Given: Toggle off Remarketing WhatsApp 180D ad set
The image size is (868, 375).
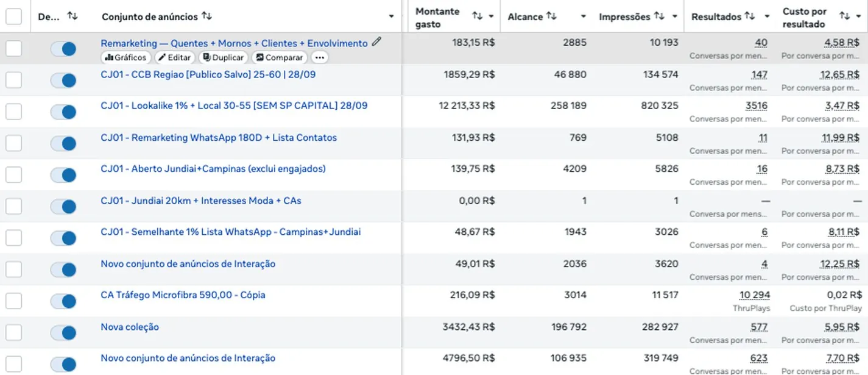Looking at the screenshot, I should tap(63, 143).
